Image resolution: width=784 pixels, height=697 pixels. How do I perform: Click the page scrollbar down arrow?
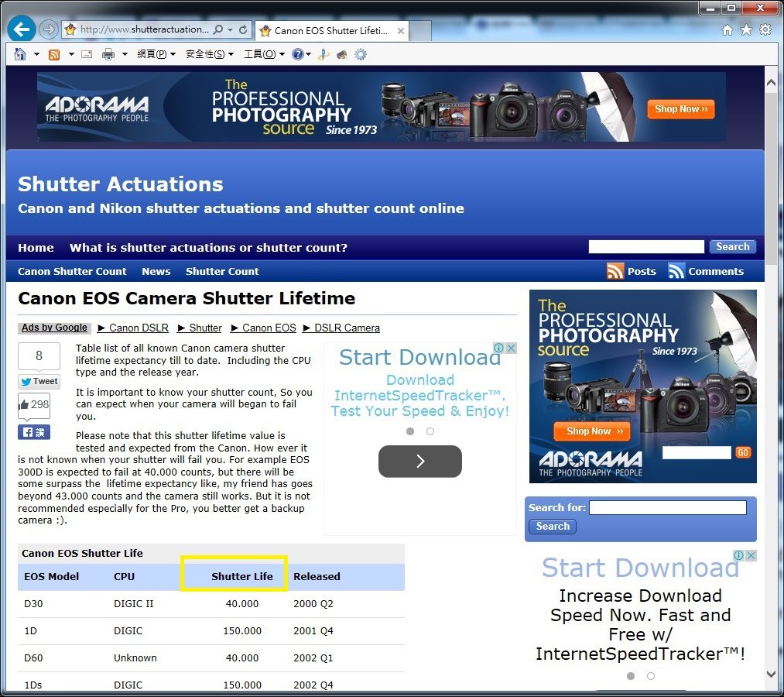point(771,674)
